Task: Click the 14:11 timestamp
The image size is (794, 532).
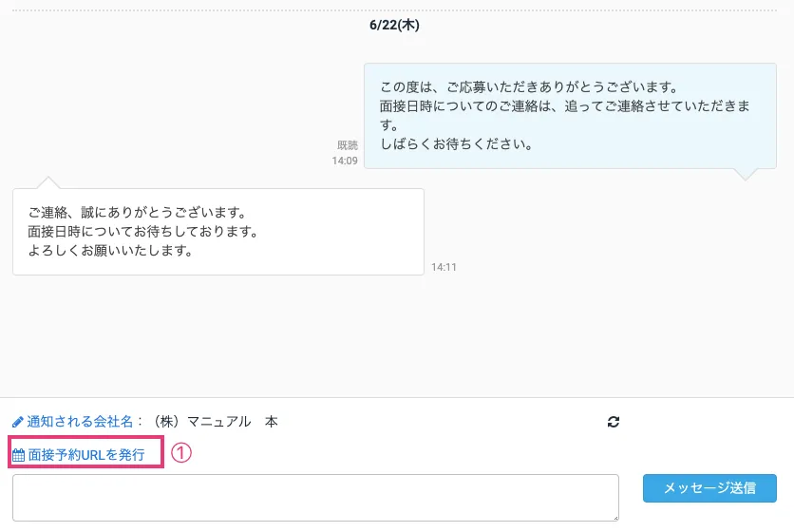Action: point(444,268)
